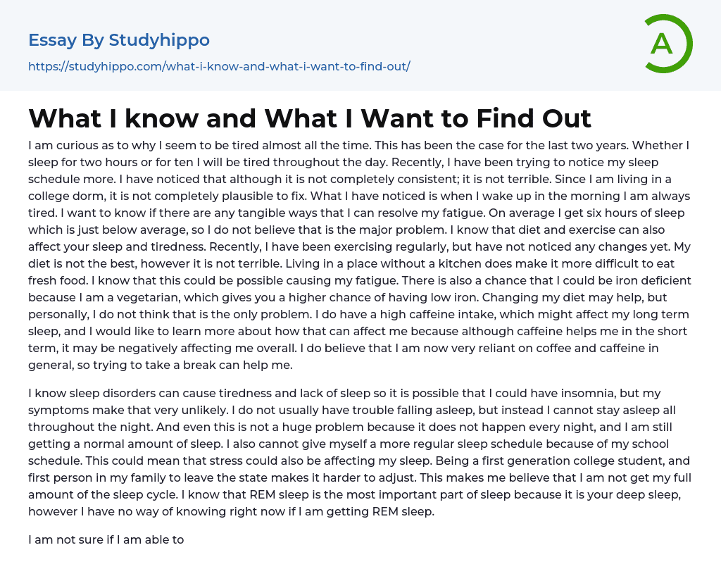This screenshot has width=721, height=588.
Task: Click the second paragraph starting "I know sleep disorders"
Action: coord(359,452)
